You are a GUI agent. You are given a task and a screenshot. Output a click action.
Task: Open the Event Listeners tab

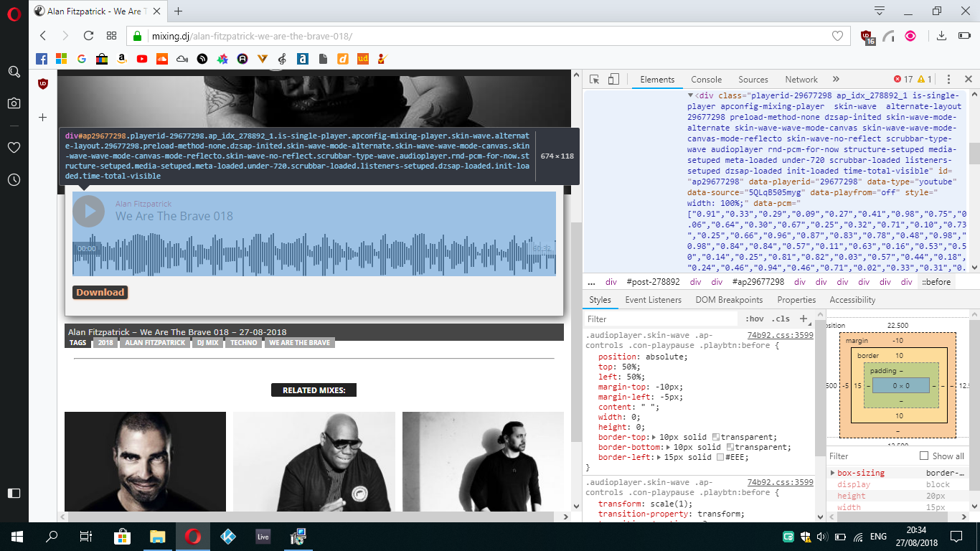[x=654, y=300]
